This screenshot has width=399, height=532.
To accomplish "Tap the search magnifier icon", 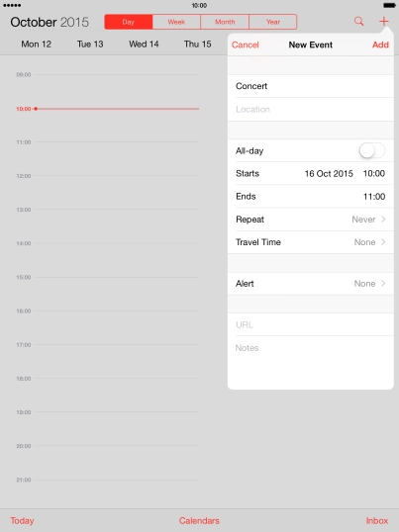I will 359,22.
